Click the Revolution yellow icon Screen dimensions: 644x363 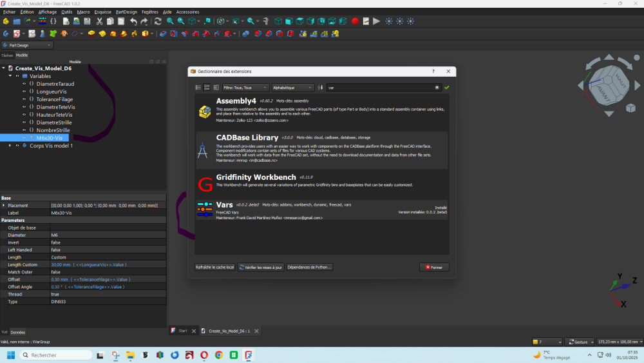point(102,34)
